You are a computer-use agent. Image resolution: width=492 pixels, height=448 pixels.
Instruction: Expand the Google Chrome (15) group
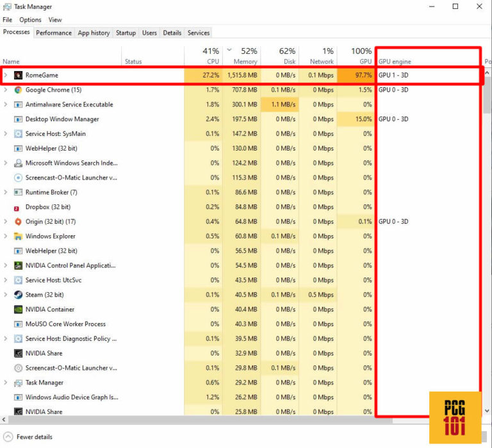pos(5,90)
